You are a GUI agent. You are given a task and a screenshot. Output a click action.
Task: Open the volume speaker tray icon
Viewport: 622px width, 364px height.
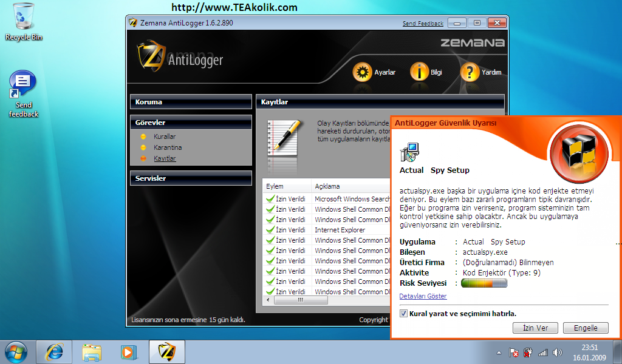pyautogui.click(x=558, y=352)
